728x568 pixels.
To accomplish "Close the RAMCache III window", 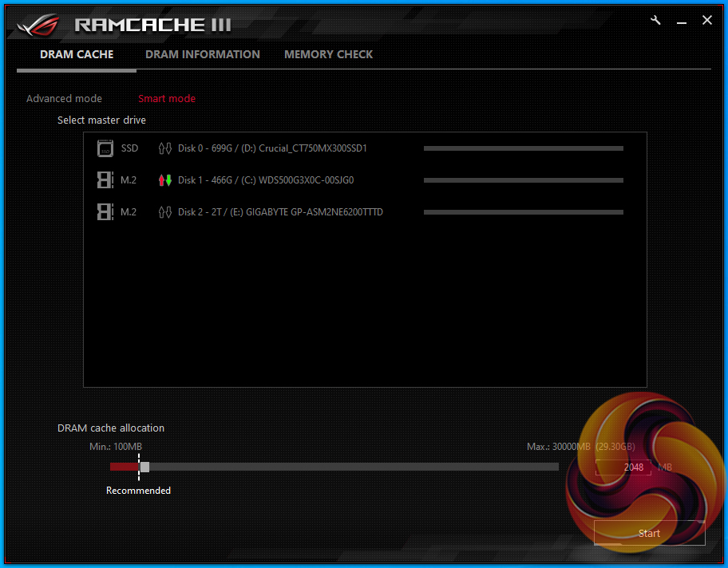I will point(706,20).
